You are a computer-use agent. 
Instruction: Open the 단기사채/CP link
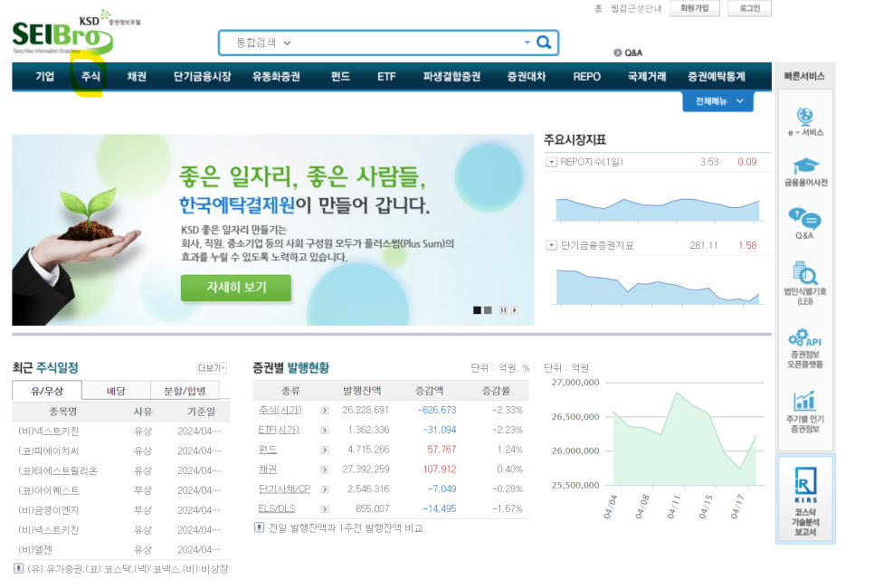click(x=284, y=489)
